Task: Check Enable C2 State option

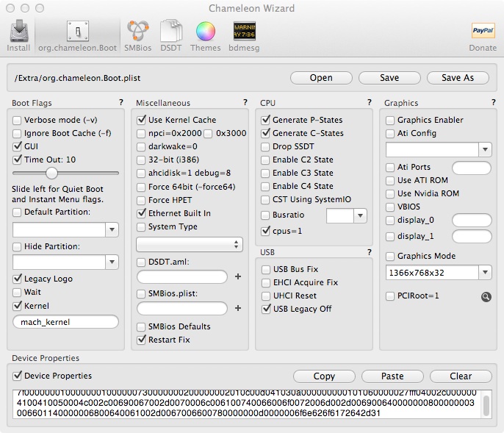Action: 264,160
